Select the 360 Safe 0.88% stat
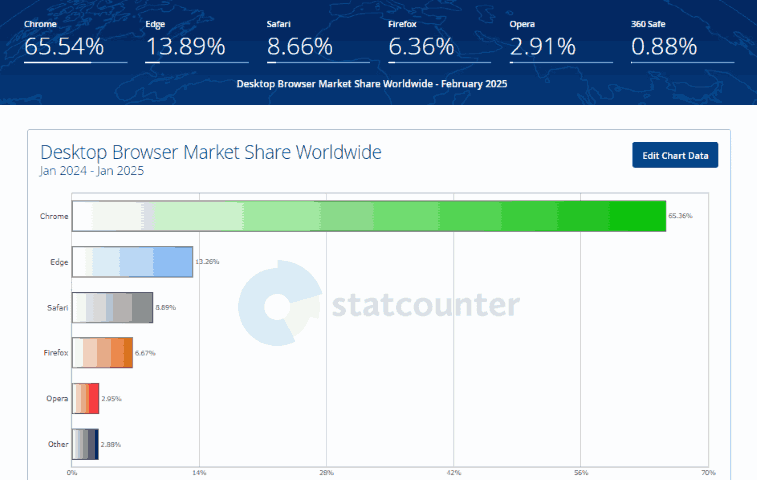This screenshot has width=757, height=480. 683,42
